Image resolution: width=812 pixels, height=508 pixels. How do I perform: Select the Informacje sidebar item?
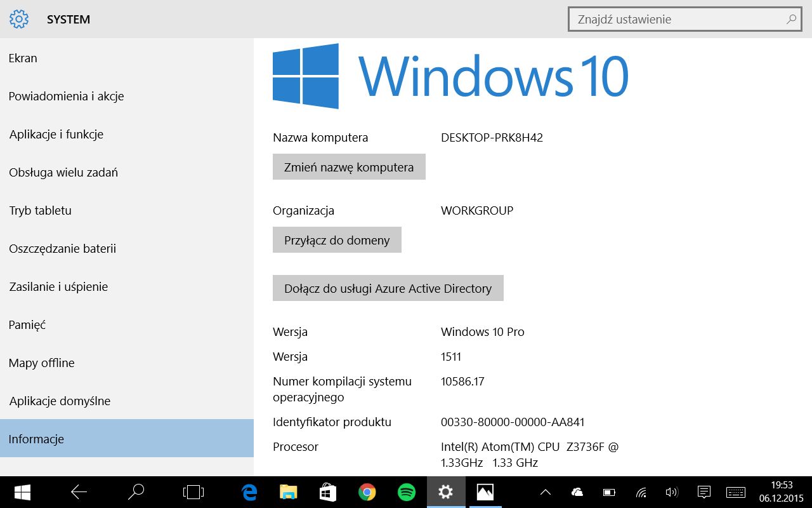pyautogui.click(x=127, y=439)
